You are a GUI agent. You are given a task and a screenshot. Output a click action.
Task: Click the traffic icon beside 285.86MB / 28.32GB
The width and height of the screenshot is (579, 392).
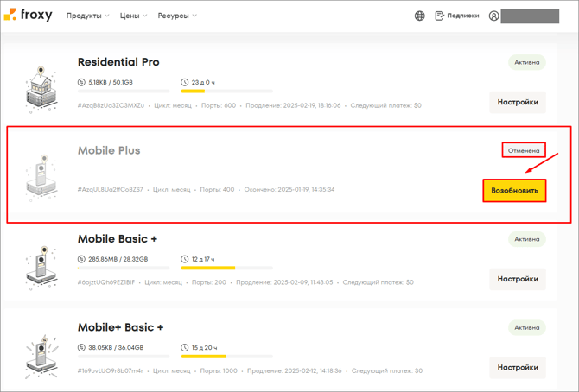pos(81,259)
